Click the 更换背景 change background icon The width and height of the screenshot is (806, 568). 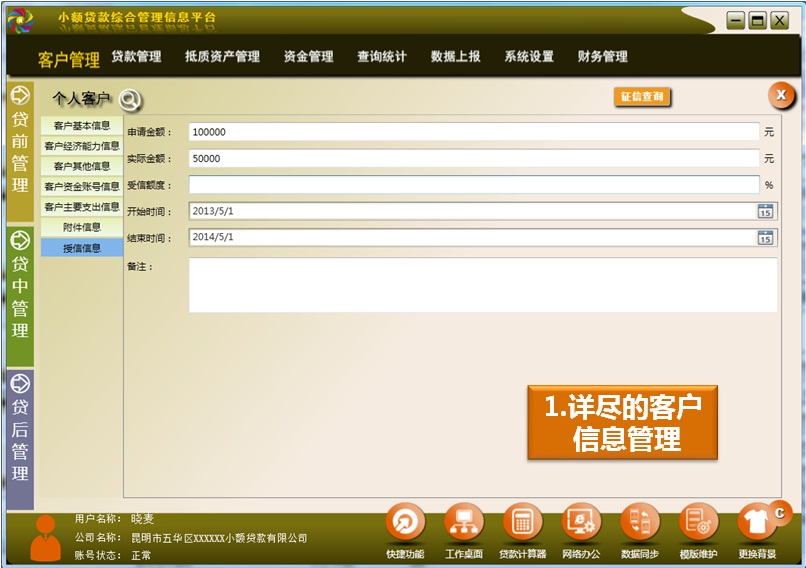point(757,523)
